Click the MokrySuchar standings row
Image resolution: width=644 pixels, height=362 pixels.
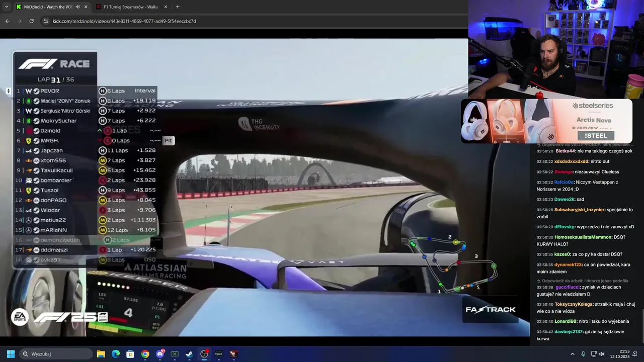pos(86,121)
